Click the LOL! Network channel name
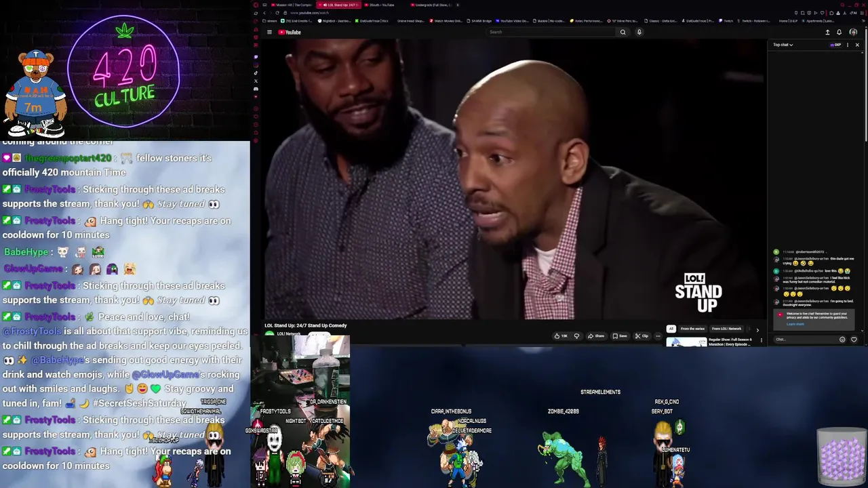Viewport: 868px width, 488px height. 289,334
